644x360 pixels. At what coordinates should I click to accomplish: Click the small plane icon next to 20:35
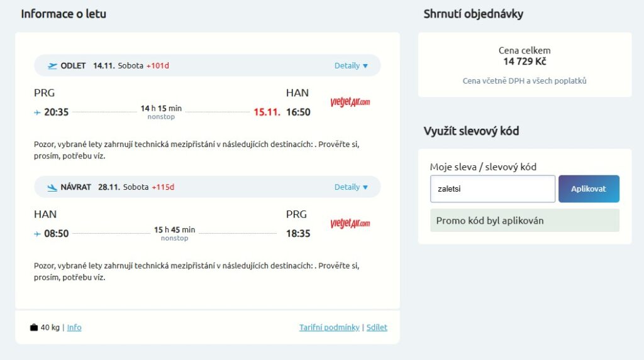coord(37,112)
